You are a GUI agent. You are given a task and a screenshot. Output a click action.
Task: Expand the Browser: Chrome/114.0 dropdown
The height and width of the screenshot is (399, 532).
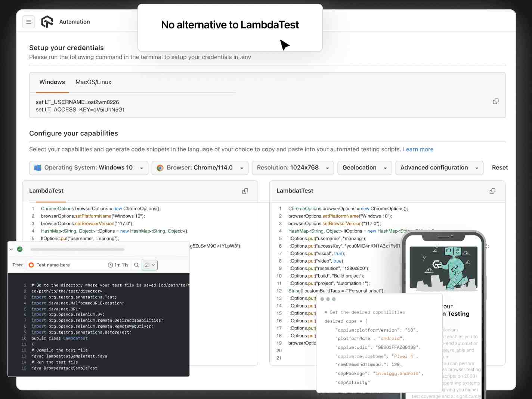[x=200, y=168]
